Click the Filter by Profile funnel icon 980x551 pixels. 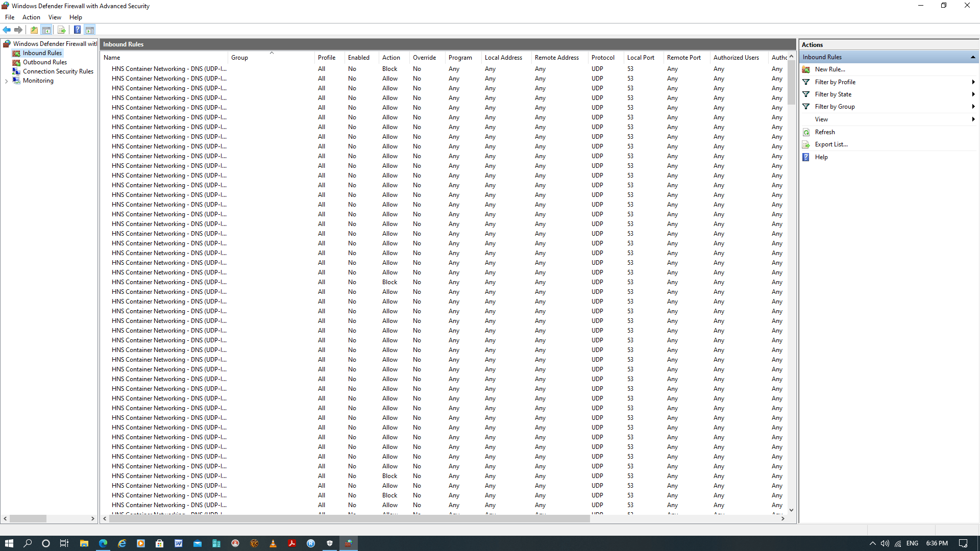(x=806, y=82)
